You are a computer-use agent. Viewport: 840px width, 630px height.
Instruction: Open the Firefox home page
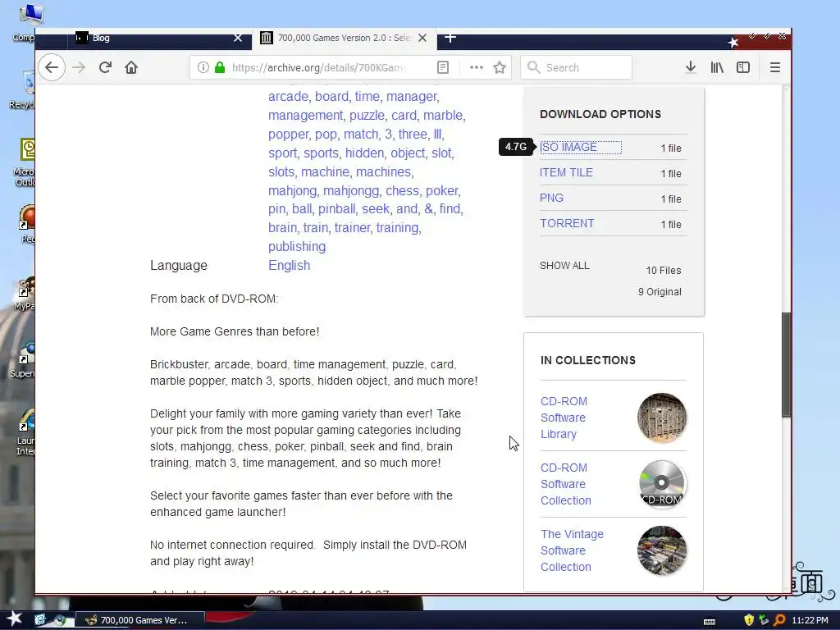click(131, 67)
